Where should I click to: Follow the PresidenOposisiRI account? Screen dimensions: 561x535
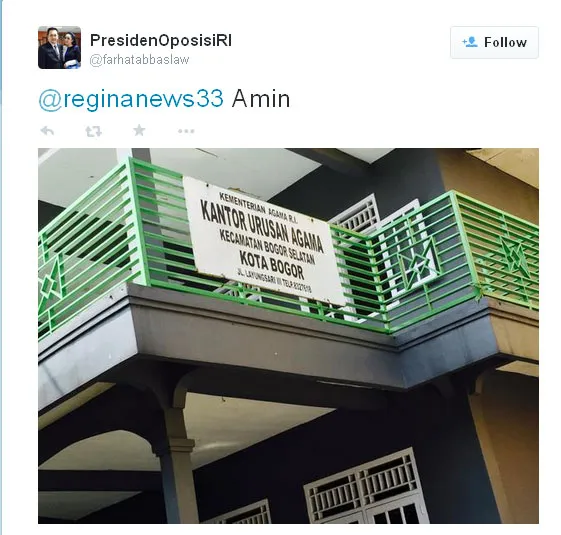click(x=494, y=42)
